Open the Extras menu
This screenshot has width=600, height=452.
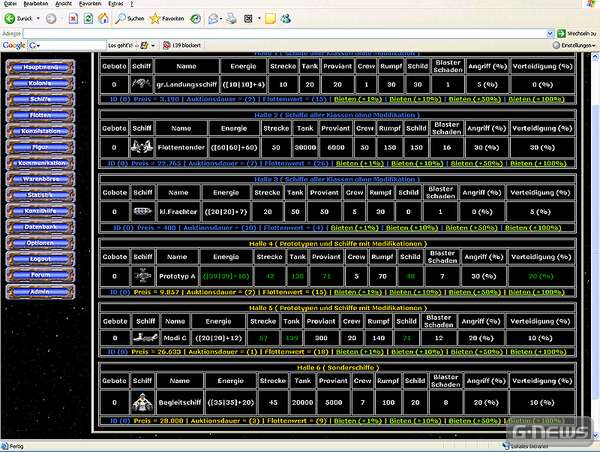[x=116, y=3]
